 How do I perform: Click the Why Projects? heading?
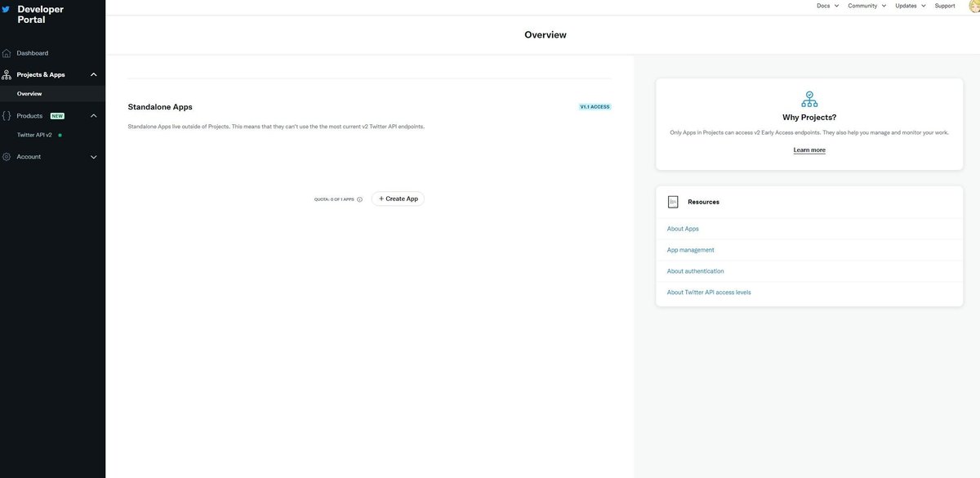[809, 118]
